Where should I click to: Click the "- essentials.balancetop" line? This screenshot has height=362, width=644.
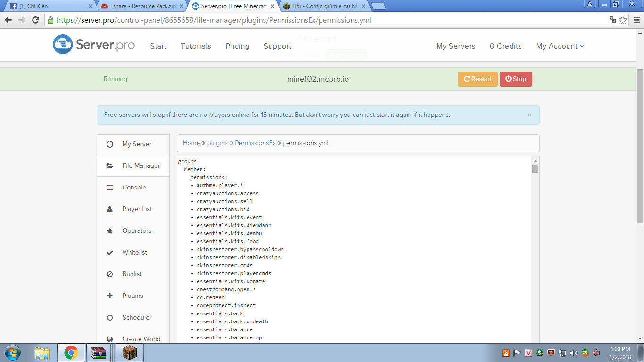pyautogui.click(x=226, y=337)
